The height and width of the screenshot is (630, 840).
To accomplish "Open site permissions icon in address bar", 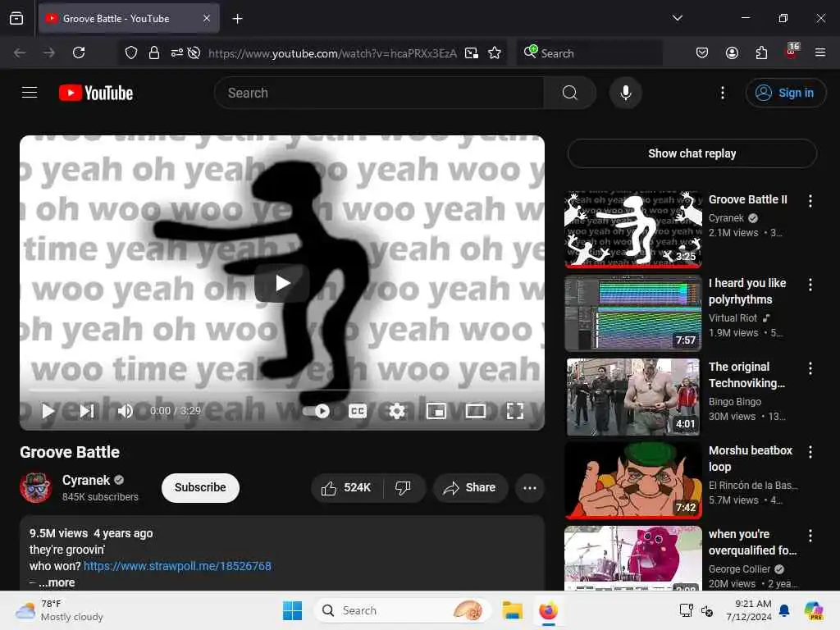I will click(177, 52).
